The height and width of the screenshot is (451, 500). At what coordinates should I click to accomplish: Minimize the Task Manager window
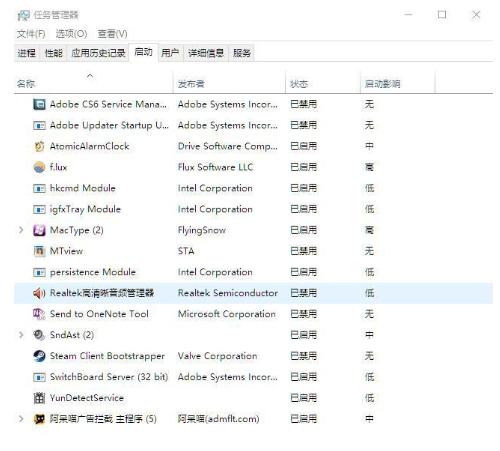click(408, 15)
